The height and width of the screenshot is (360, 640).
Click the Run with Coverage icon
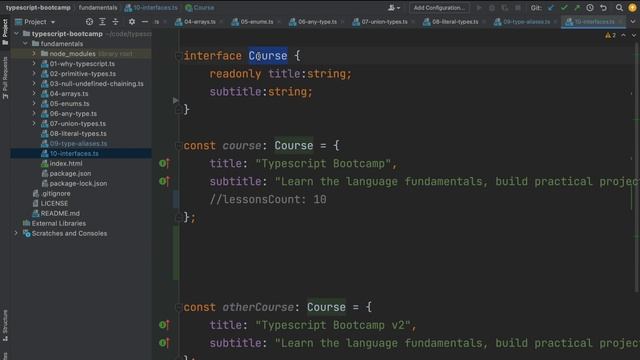[x=505, y=8]
